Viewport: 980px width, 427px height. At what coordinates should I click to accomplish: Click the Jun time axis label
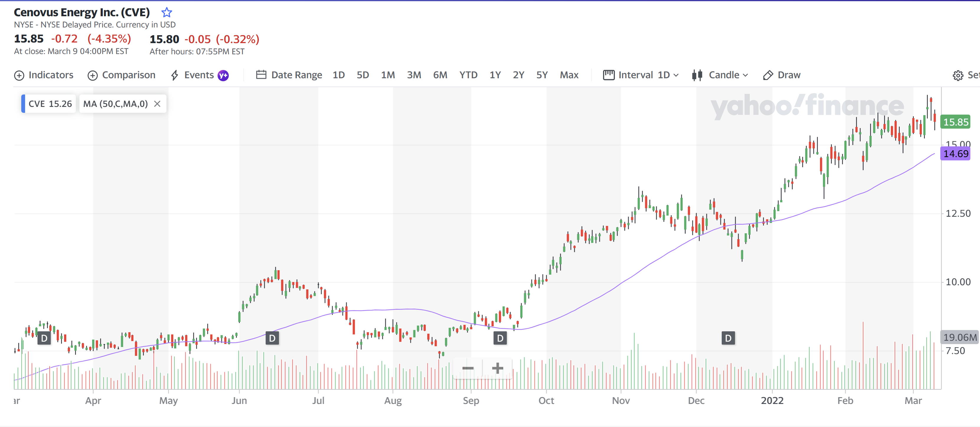239,401
